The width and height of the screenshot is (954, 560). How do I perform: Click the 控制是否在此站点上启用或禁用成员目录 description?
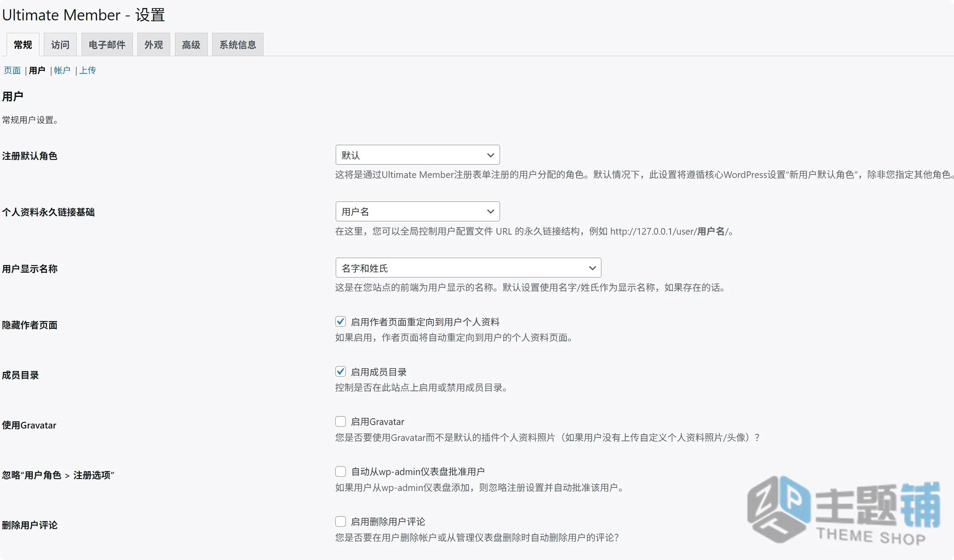[x=421, y=388]
